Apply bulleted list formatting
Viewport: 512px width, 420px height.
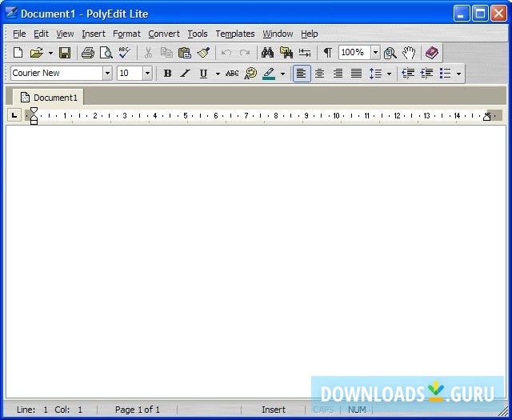point(445,73)
